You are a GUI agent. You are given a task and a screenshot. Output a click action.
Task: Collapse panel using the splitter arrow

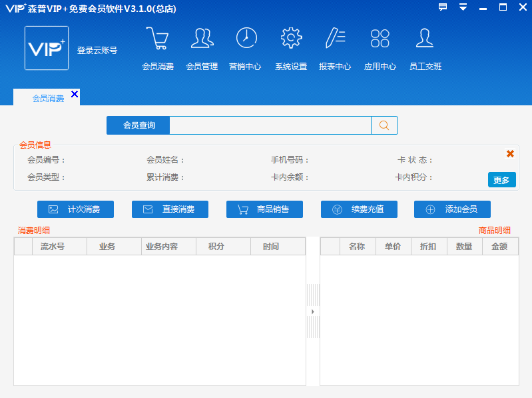(x=312, y=311)
